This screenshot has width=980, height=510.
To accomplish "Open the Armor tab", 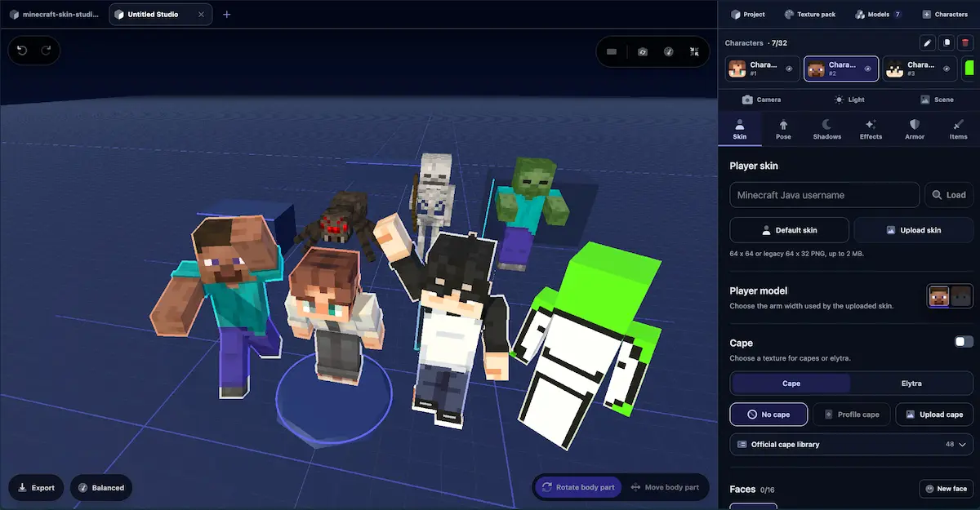I will (x=915, y=129).
